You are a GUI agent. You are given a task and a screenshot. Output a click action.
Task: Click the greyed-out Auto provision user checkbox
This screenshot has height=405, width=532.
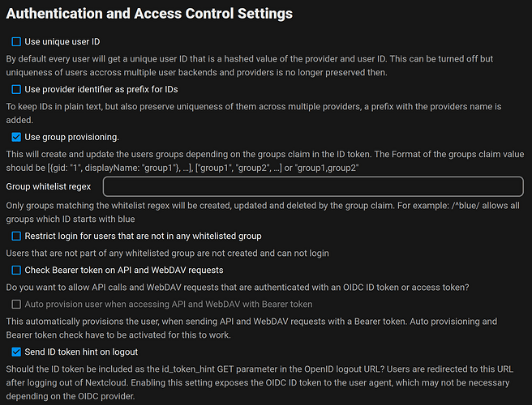point(17,304)
